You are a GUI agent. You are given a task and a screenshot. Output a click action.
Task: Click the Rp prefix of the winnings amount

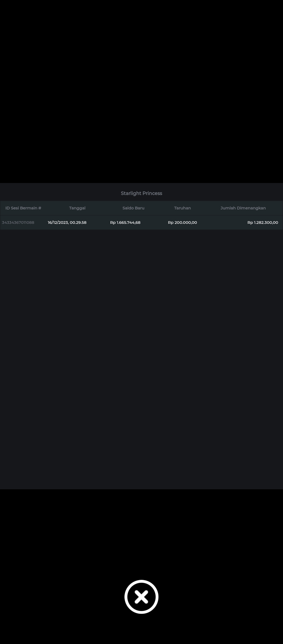click(x=250, y=222)
